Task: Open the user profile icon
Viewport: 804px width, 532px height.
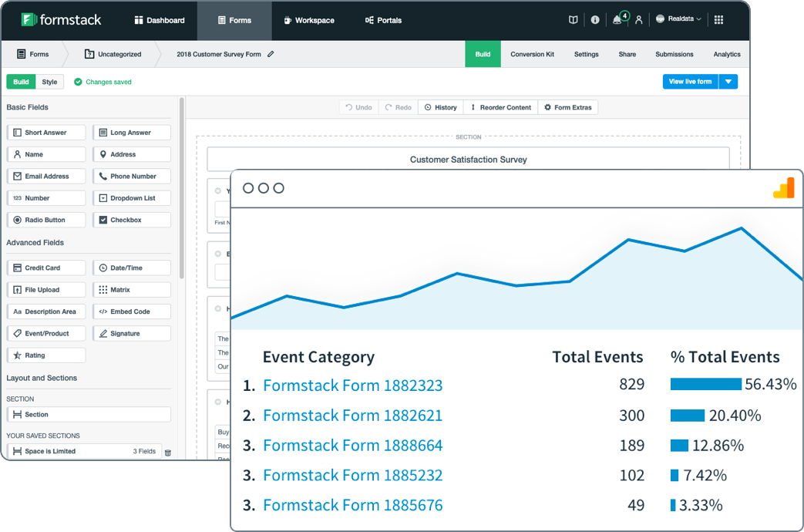Action: coord(638,19)
